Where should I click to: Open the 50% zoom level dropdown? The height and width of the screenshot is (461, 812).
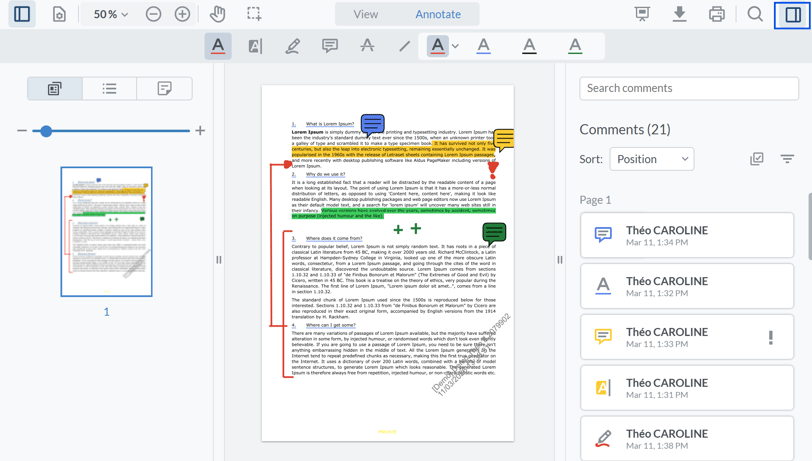click(110, 15)
